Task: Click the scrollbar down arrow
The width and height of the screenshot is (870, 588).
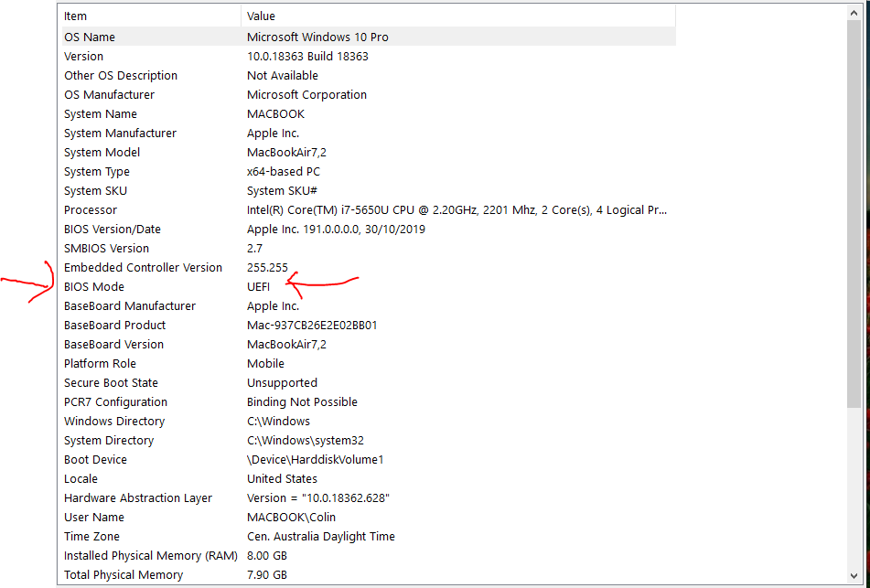Action: pos(854,576)
